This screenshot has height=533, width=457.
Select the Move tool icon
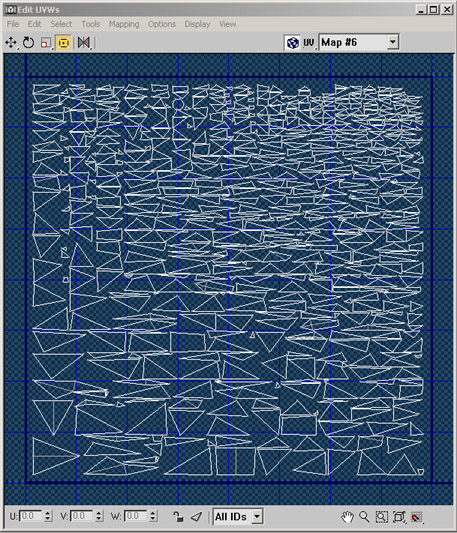pyautogui.click(x=11, y=43)
